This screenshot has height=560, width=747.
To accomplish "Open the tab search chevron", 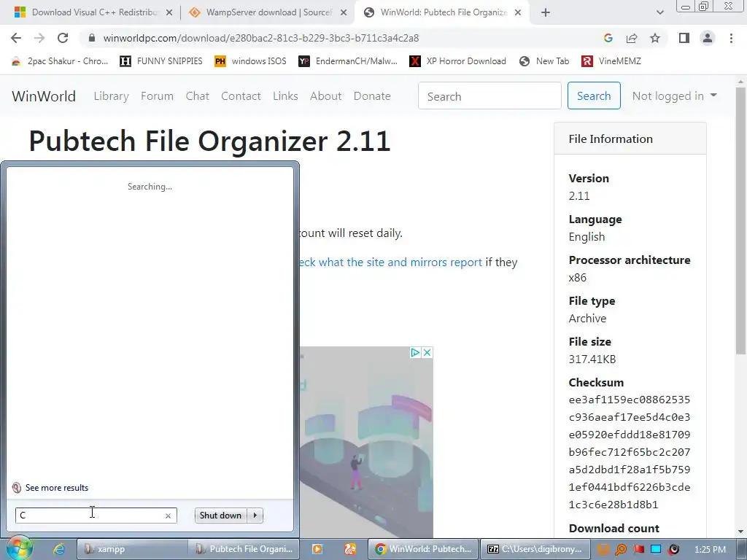I will pos(659,13).
